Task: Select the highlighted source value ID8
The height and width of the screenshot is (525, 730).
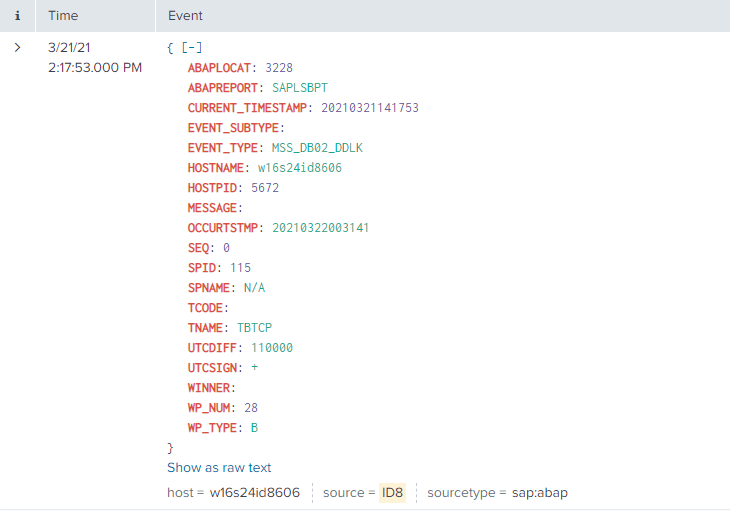Action: click(392, 493)
